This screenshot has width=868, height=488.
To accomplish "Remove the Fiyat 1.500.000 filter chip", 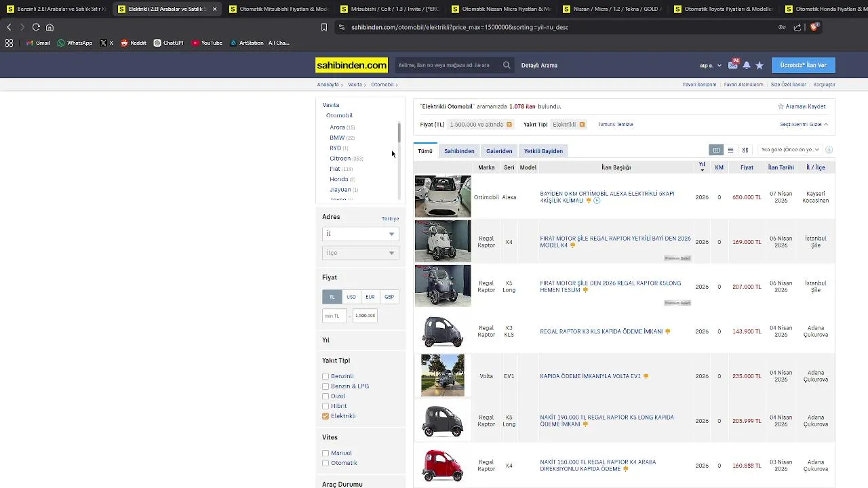I will click(509, 125).
